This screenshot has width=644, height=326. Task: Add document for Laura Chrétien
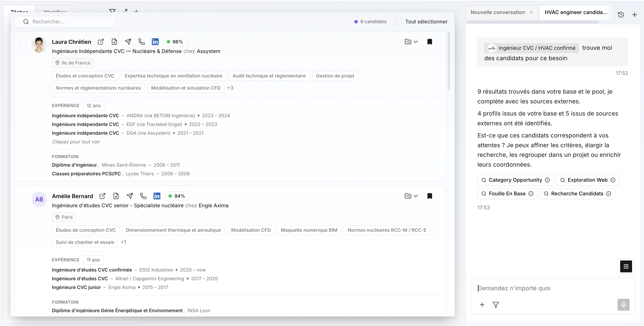tap(114, 42)
